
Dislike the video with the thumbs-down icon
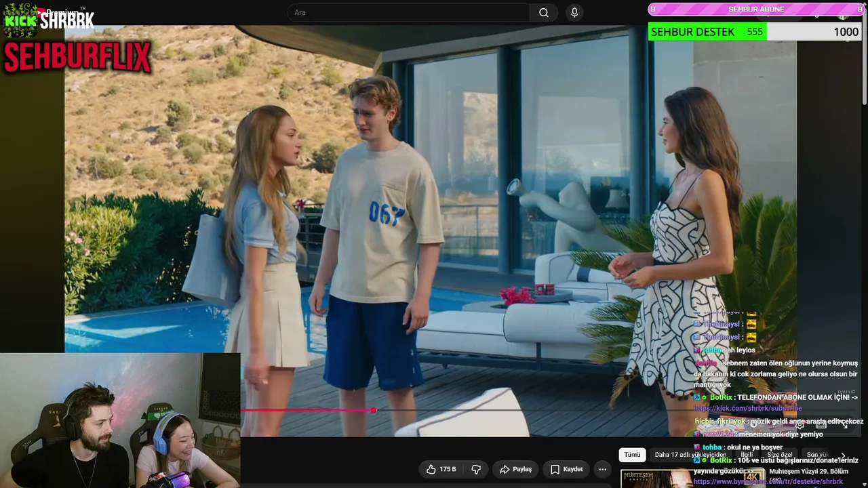tap(476, 469)
